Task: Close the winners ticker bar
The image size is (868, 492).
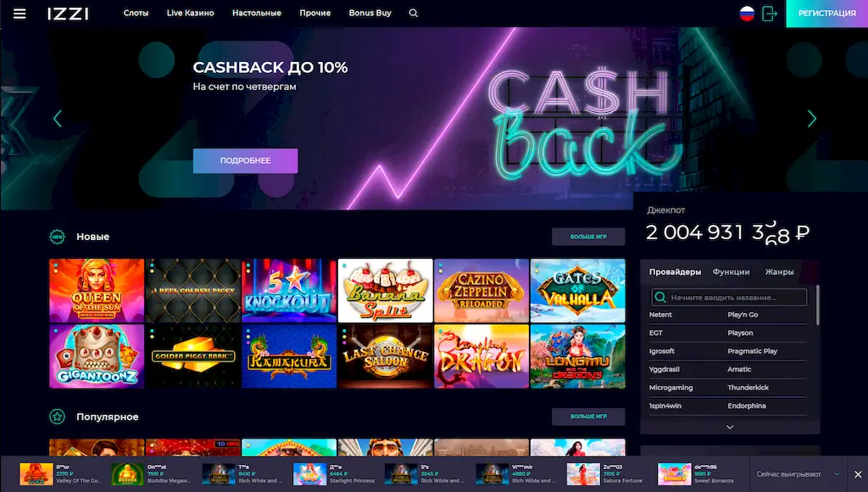Action: tap(858, 474)
